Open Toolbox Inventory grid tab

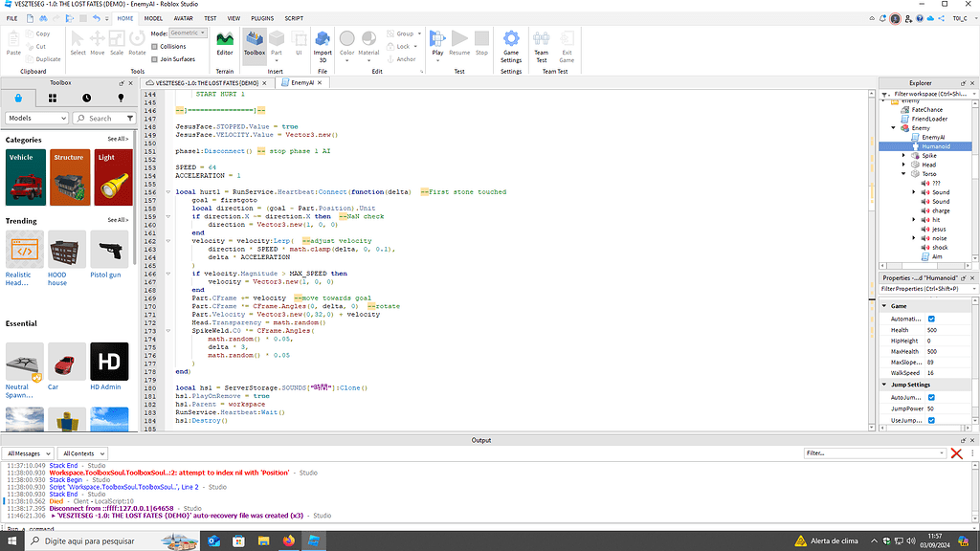53,99
